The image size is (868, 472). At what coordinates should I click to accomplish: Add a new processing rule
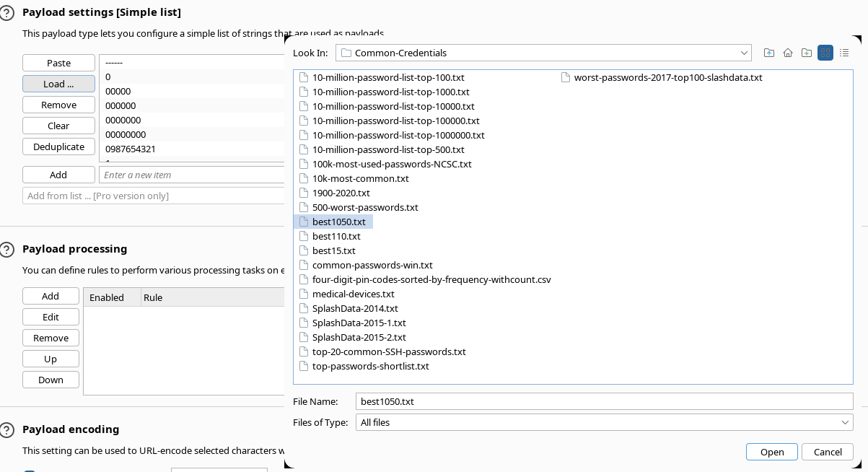coord(51,296)
